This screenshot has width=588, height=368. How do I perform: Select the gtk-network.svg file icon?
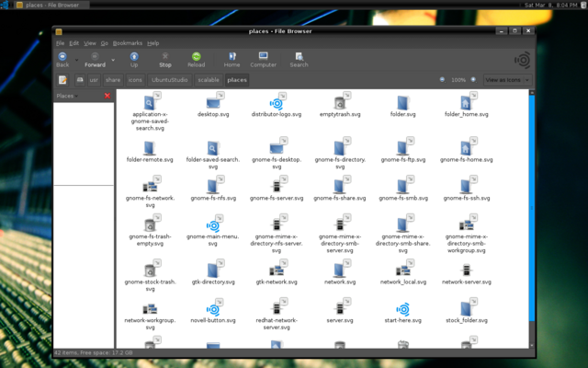tap(277, 270)
